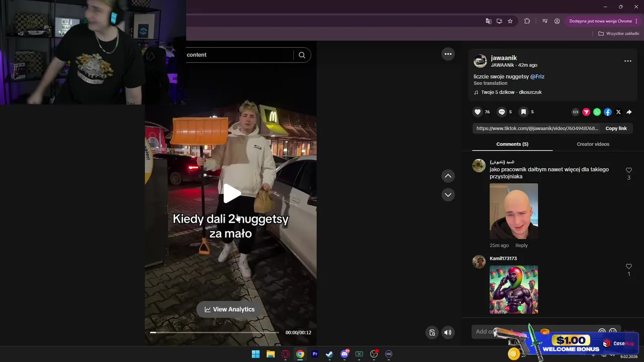Go to next video with down arrow
Image resolution: width=644 pixels, height=362 pixels.
(x=448, y=195)
